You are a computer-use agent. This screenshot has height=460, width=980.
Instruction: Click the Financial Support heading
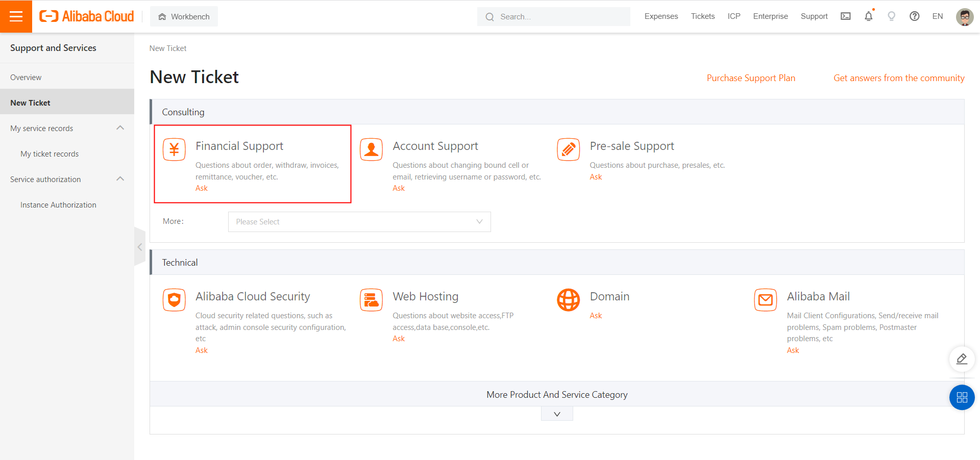tap(239, 146)
